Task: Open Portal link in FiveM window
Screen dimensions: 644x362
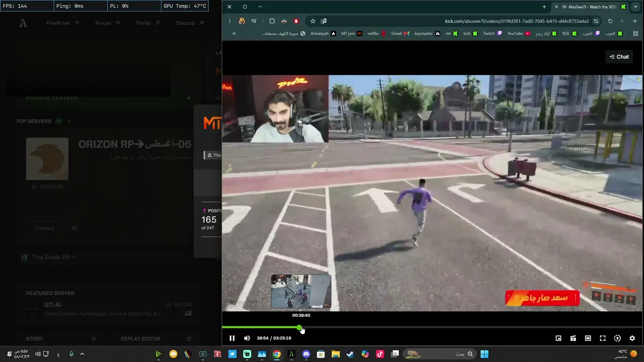Action: point(148,23)
